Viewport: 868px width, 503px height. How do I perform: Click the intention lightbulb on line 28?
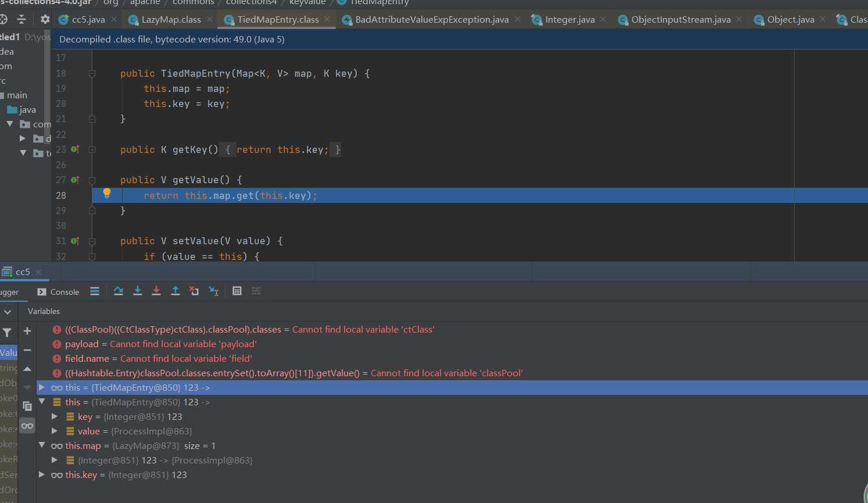[107, 194]
